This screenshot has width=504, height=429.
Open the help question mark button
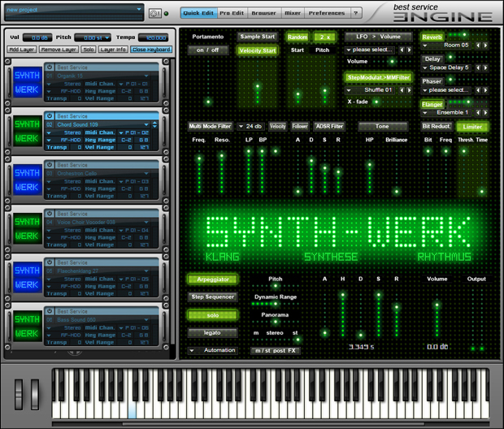(x=355, y=13)
